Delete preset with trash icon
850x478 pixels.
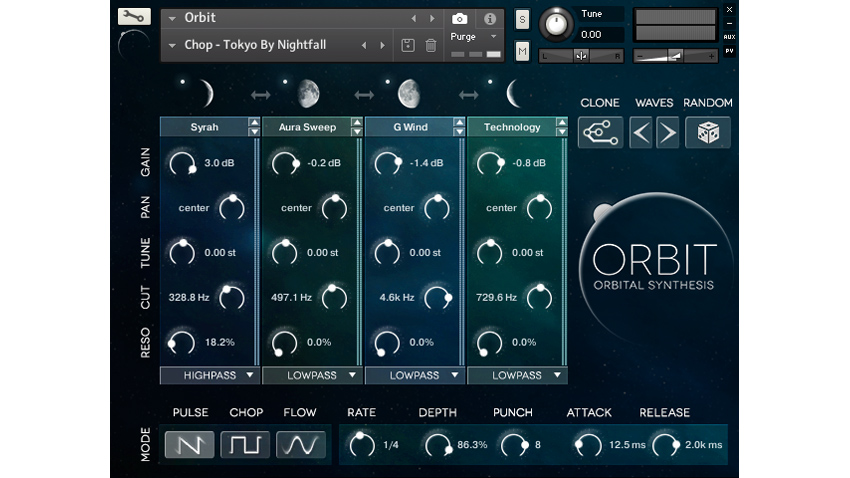430,46
